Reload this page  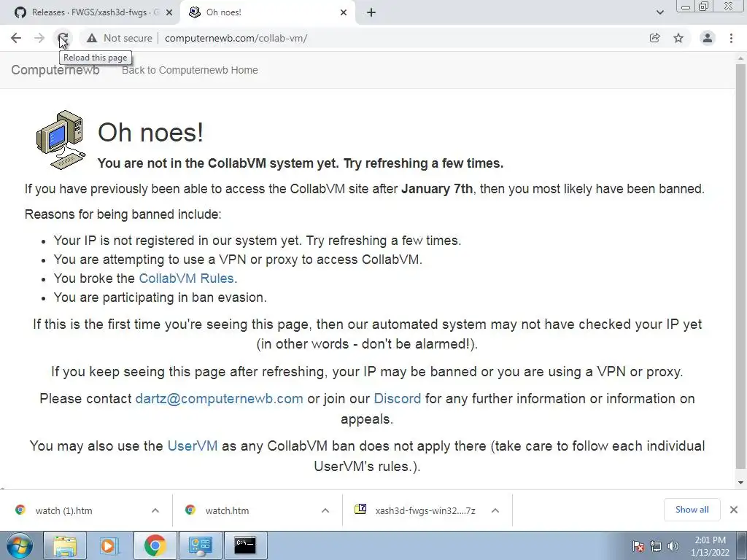click(63, 38)
